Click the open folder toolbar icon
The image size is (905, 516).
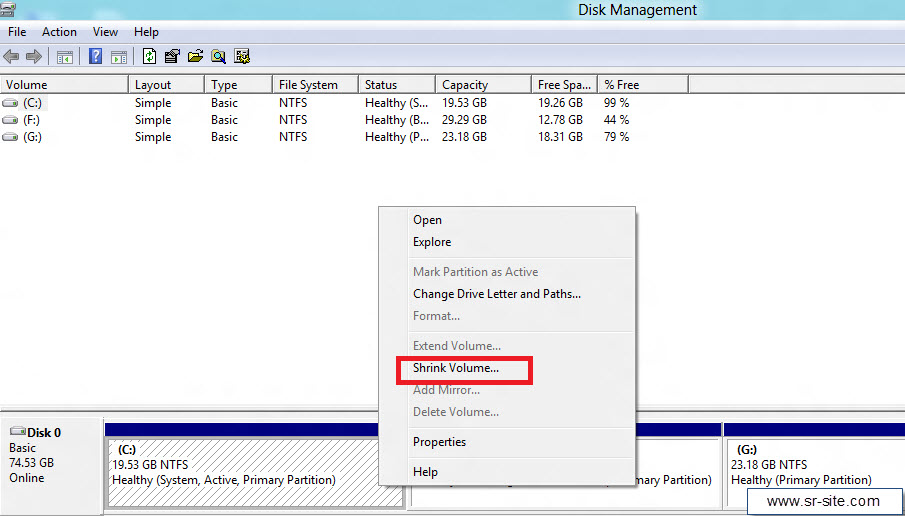(x=196, y=56)
